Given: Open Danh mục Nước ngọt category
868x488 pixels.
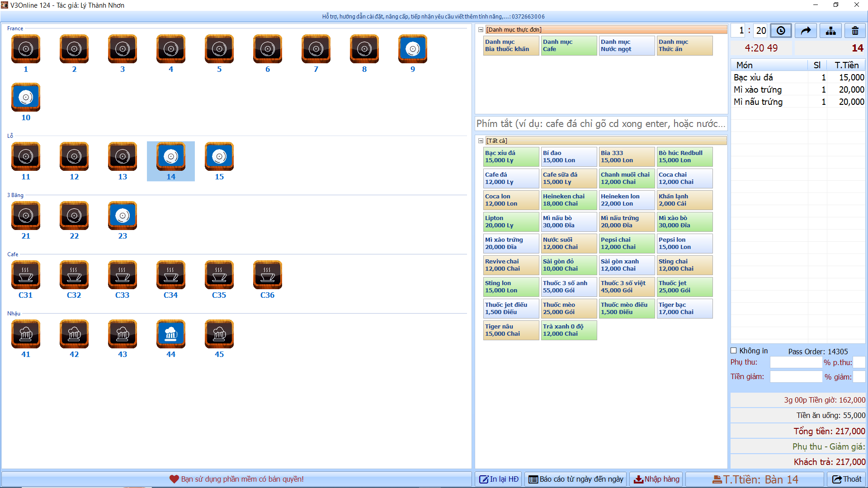Looking at the screenshot, I should click(x=627, y=46).
